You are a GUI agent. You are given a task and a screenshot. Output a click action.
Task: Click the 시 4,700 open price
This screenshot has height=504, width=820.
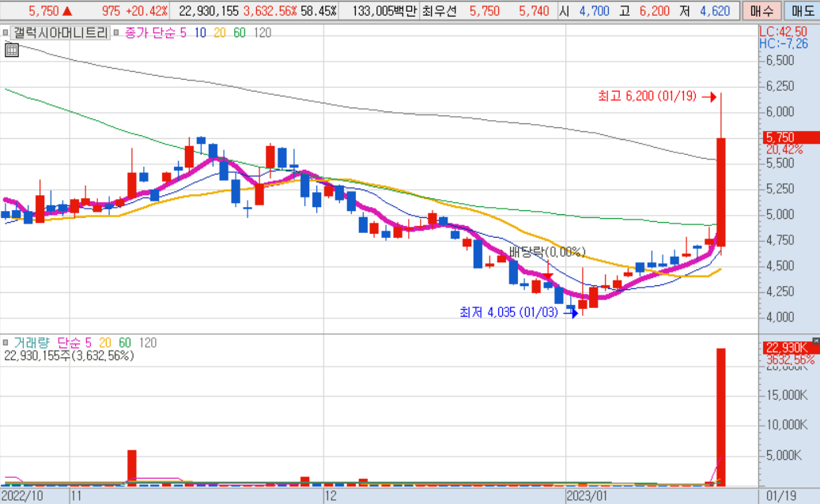tap(584, 11)
